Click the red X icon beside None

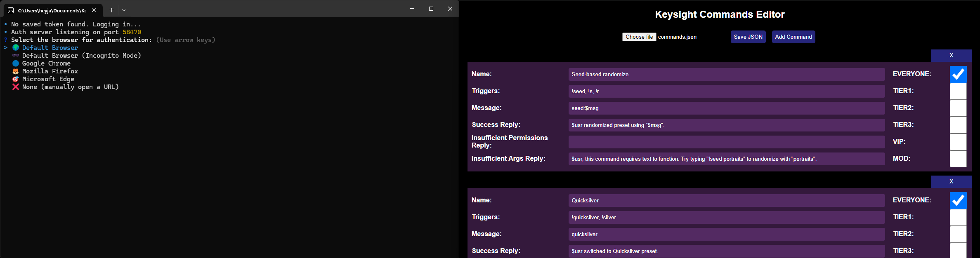[x=16, y=87]
